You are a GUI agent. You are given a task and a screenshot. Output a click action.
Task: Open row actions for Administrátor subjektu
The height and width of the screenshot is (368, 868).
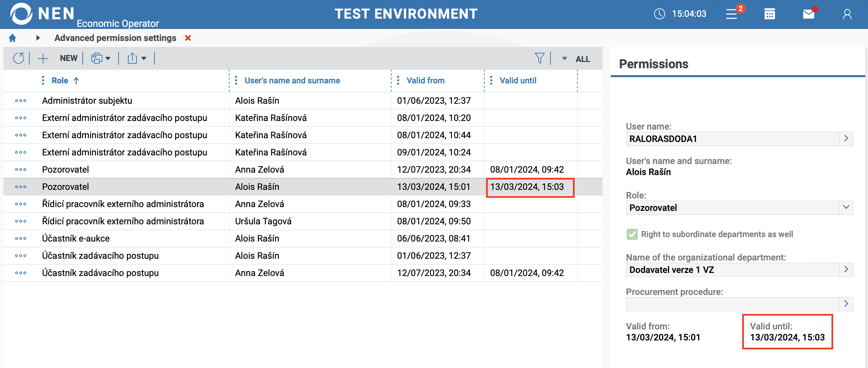click(x=21, y=101)
